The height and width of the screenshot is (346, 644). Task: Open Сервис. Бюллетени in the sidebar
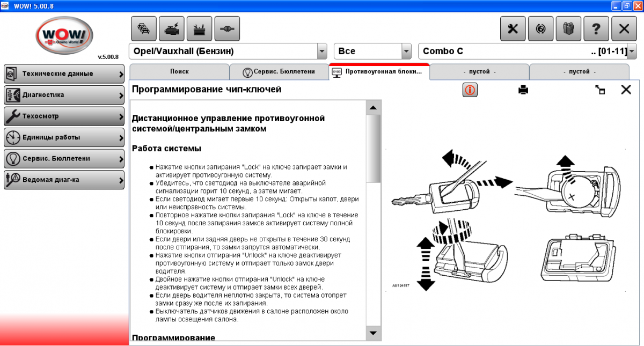64,158
